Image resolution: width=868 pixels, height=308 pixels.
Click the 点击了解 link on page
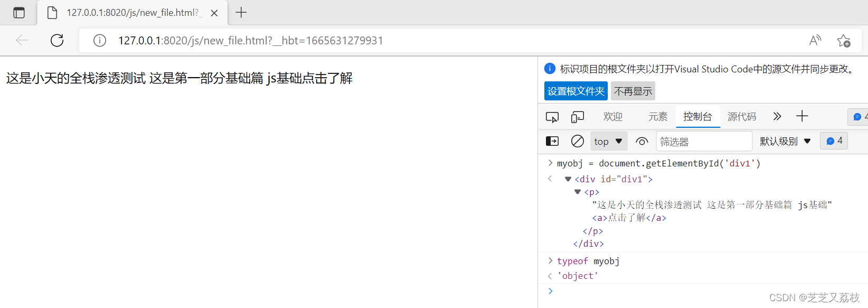click(x=327, y=78)
